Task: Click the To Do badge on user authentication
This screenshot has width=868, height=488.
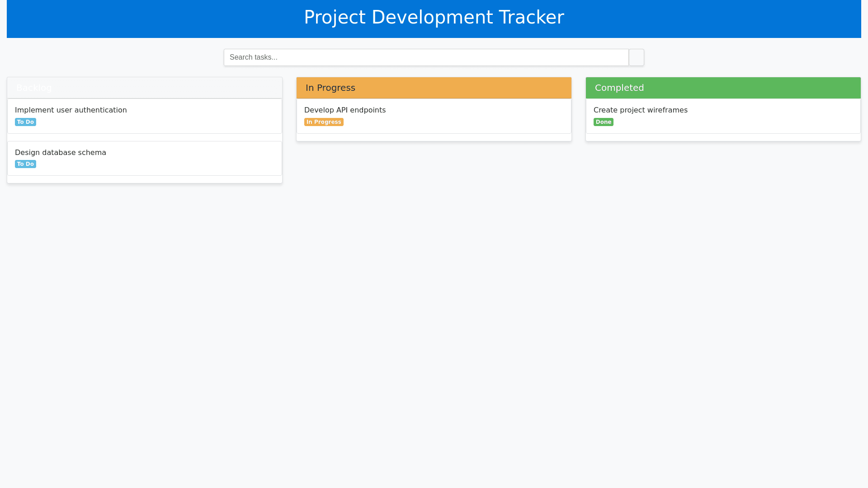Action: tap(25, 122)
